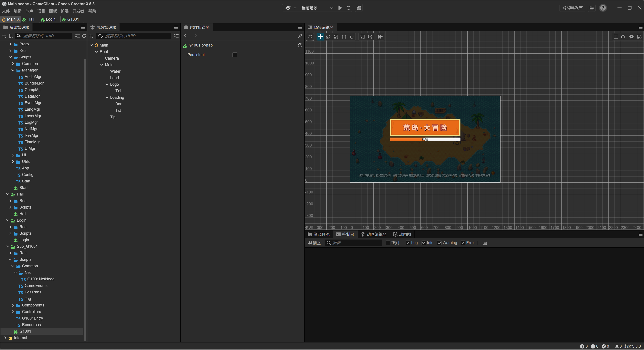
Task: Enable the 正则 regex checkbox
Action: tap(388, 243)
